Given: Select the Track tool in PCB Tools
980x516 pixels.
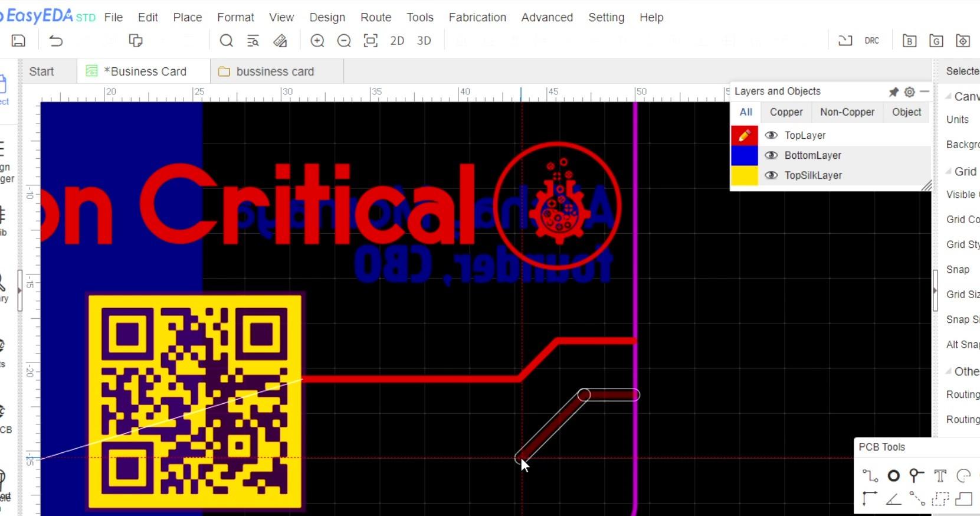Looking at the screenshot, I should (870, 476).
